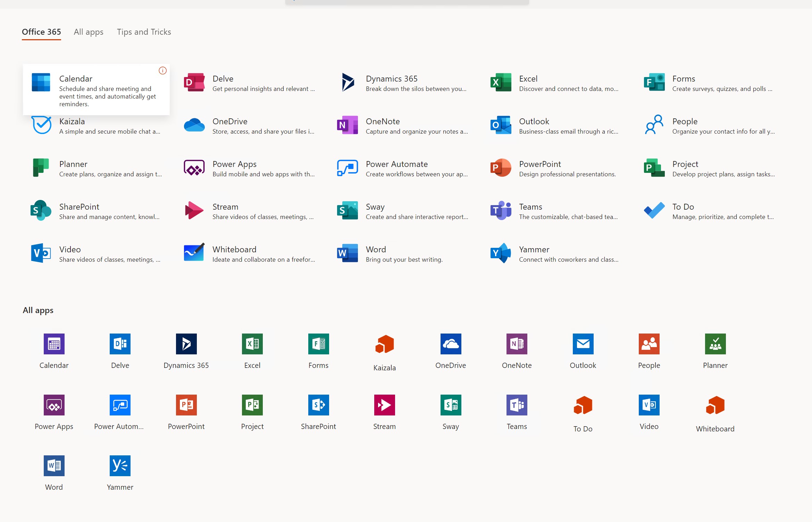
Task: Open the Tips and Tricks tab
Action: [x=144, y=32]
